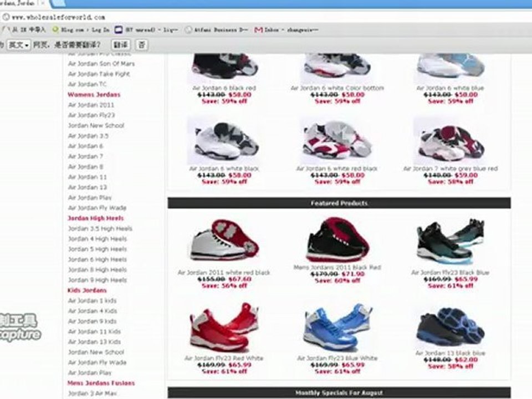Click the Translate button in translation bar

click(x=120, y=45)
